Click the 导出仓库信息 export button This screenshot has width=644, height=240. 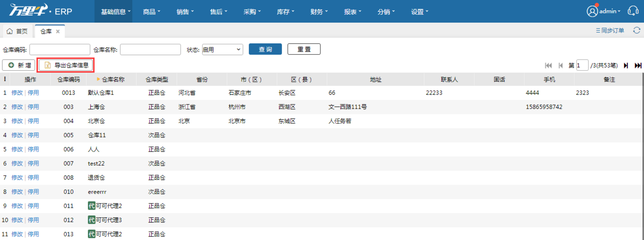click(66, 65)
